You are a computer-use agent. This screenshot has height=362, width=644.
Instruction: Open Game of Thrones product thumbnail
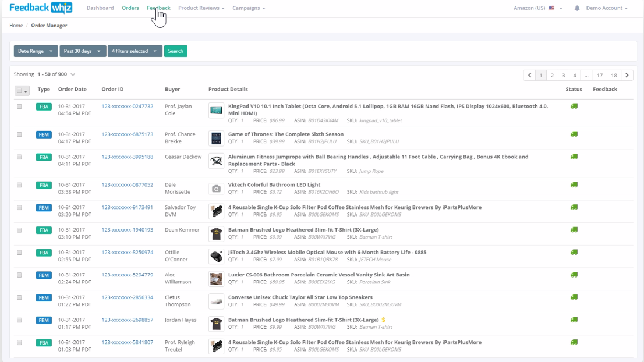(x=216, y=139)
